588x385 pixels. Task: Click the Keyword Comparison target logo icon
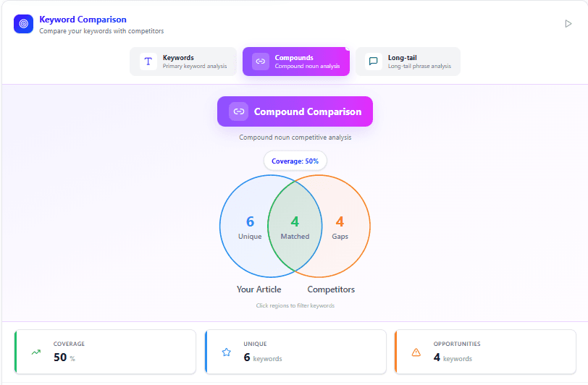[x=24, y=24]
